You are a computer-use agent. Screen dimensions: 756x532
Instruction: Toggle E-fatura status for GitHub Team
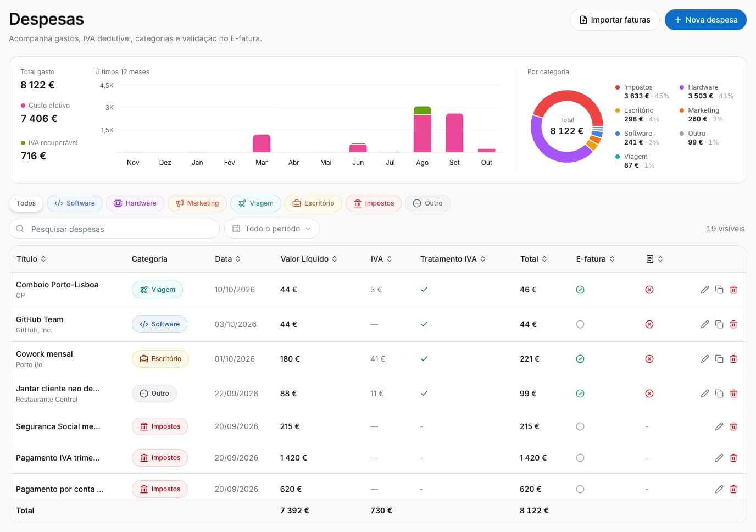pos(580,324)
